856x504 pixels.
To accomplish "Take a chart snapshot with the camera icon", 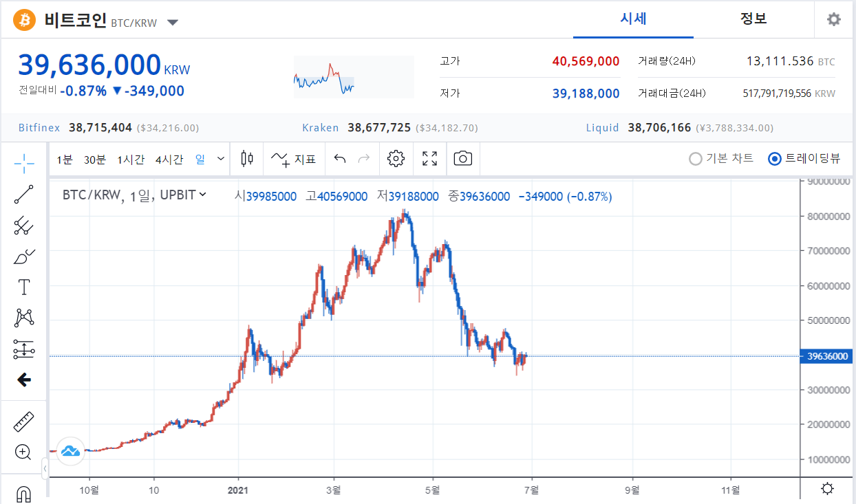I will pyautogui.click(x=462, y=159).
